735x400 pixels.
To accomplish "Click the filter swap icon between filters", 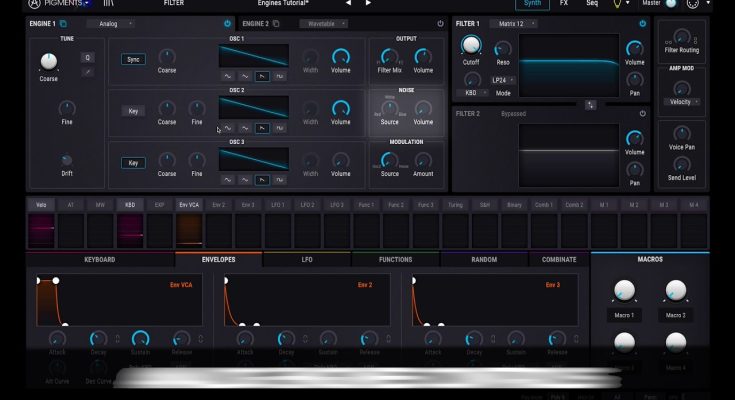I will pos(590,104).
